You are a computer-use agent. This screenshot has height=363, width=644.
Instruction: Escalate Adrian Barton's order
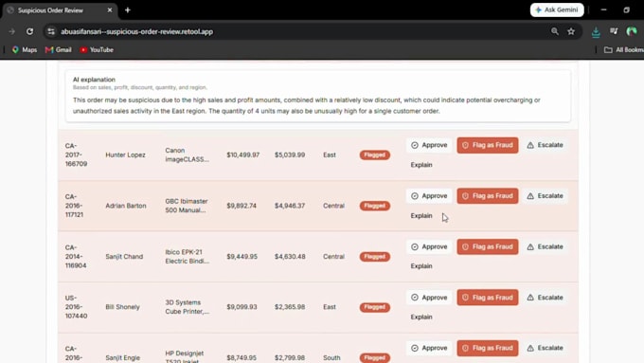pyautogui.click(x=545, y=196)
